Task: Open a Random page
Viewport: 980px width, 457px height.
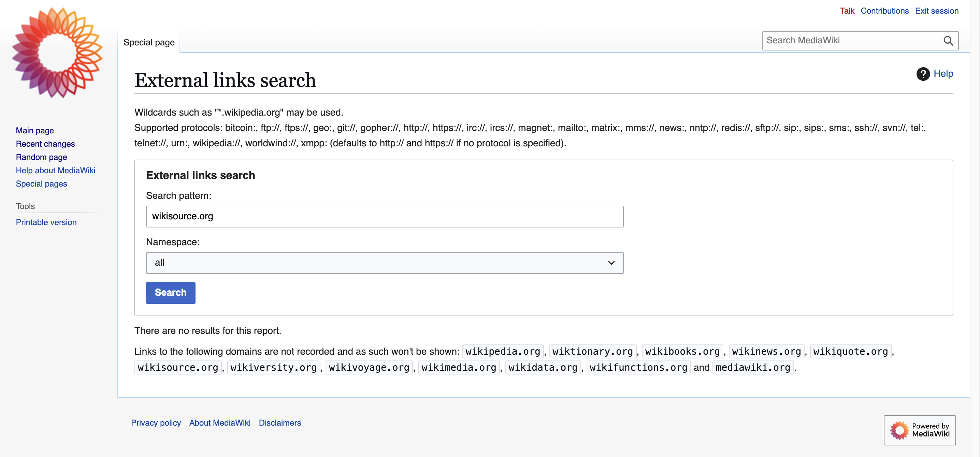Action: tap(42, 157)
